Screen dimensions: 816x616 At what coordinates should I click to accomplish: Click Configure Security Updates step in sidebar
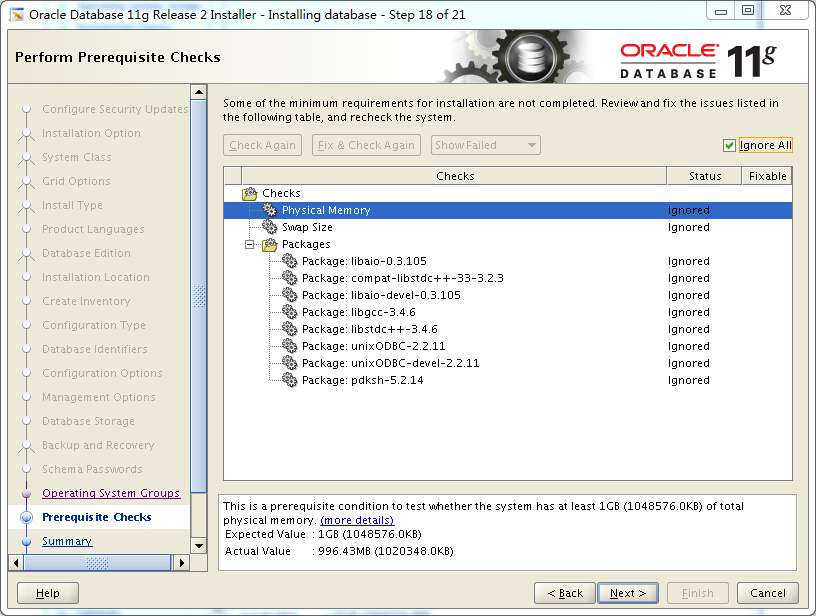coord(115,109)
